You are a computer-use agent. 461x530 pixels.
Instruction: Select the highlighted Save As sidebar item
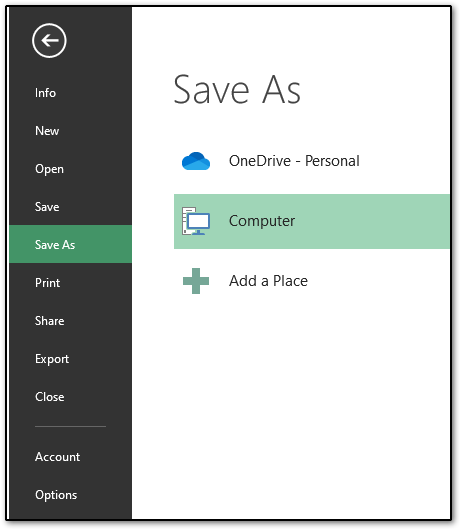[x=70, y=244]
